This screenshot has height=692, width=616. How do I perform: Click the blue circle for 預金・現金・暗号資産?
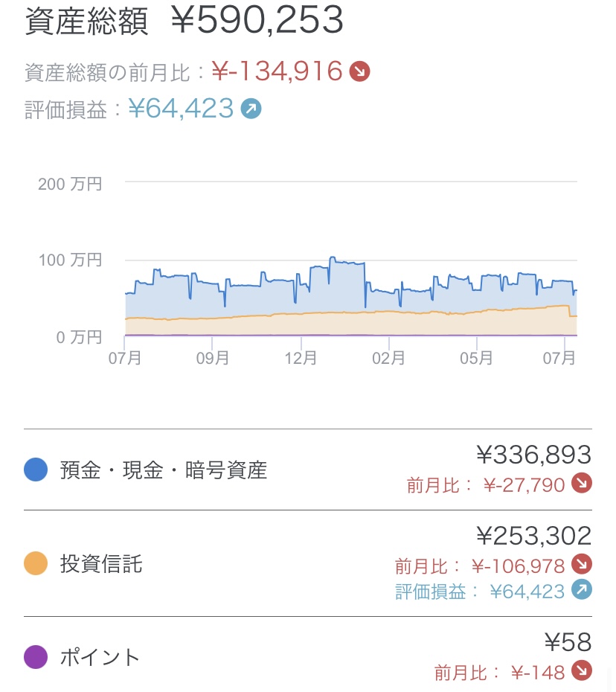[36, 470]
